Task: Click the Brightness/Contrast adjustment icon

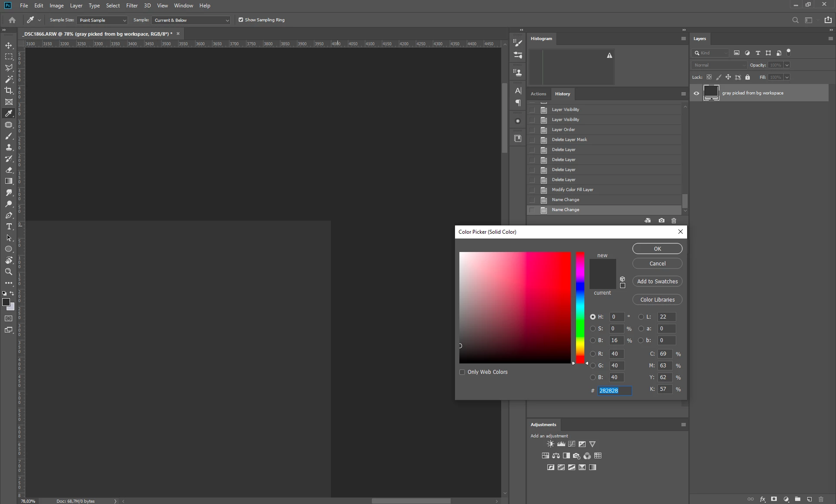Action: 550,444
